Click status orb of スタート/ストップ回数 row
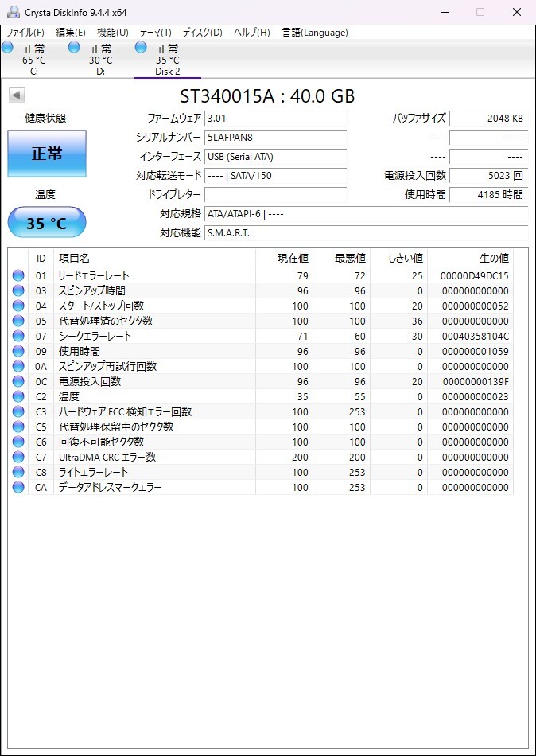 [18, 306]
